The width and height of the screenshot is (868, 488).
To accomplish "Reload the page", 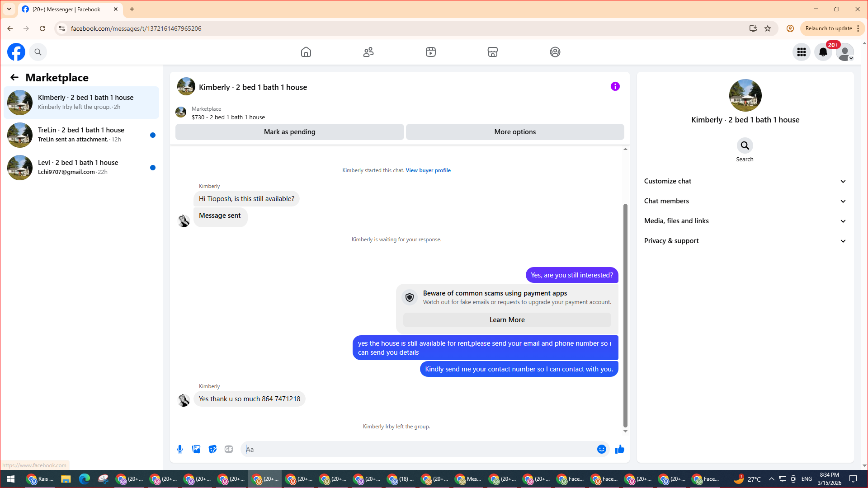I will (42, 28).
